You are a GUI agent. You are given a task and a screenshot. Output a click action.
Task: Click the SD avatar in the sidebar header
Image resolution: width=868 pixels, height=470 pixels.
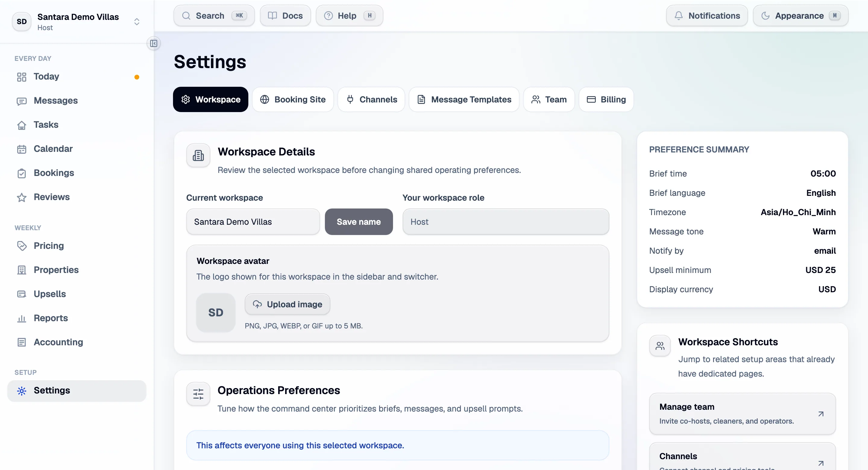point(22,22)
